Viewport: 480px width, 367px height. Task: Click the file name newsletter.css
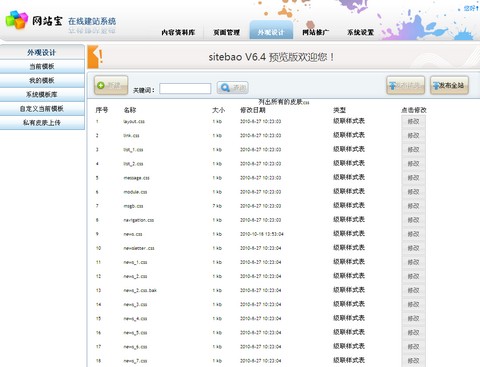coord(139,248)
